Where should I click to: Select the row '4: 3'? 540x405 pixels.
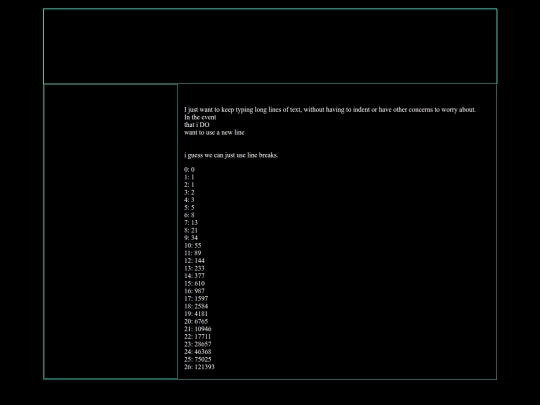(189, 200)
